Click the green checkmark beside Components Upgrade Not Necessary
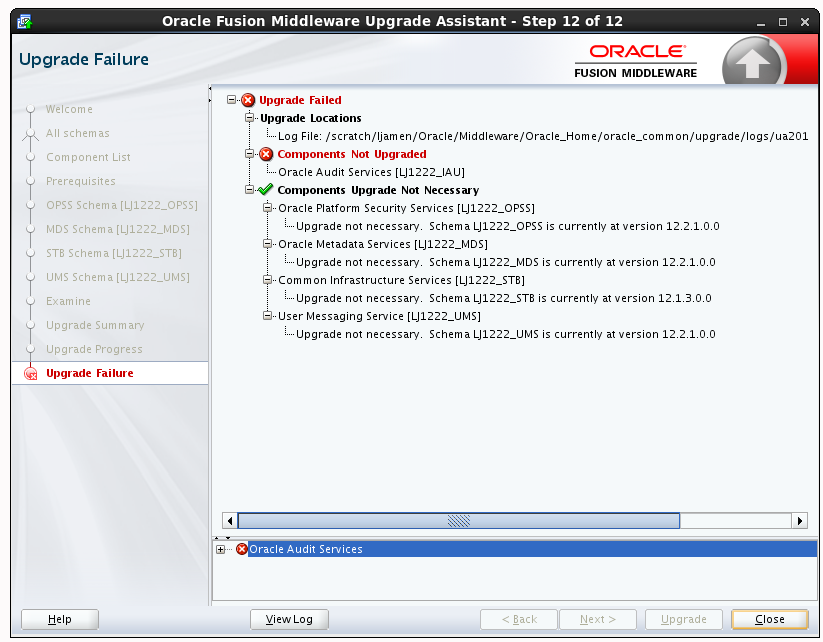 tap(266, 190)
